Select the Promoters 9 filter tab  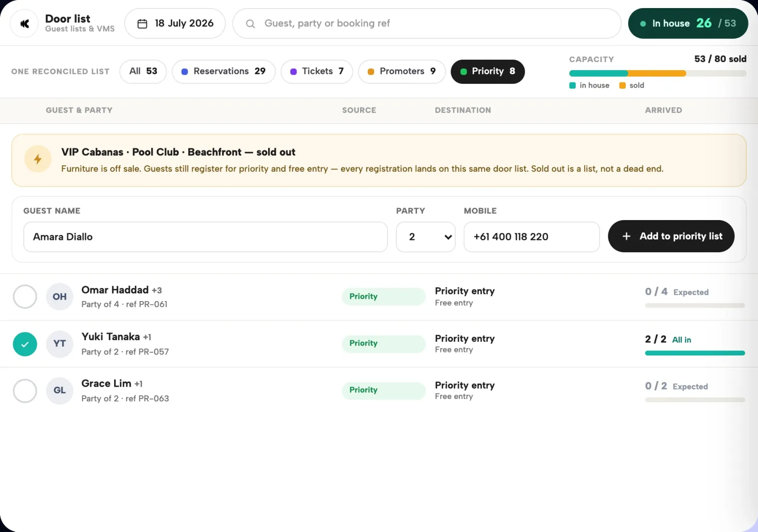402,71
